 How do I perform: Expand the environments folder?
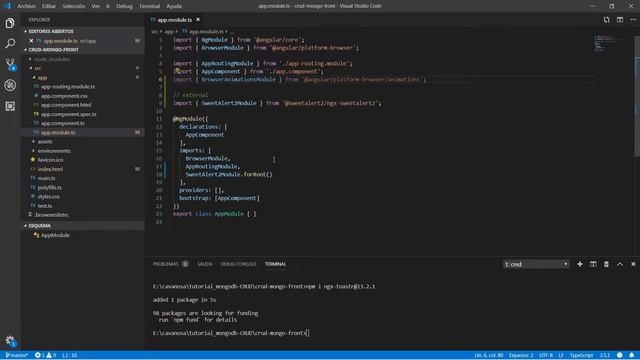click(x=54, y=151)
